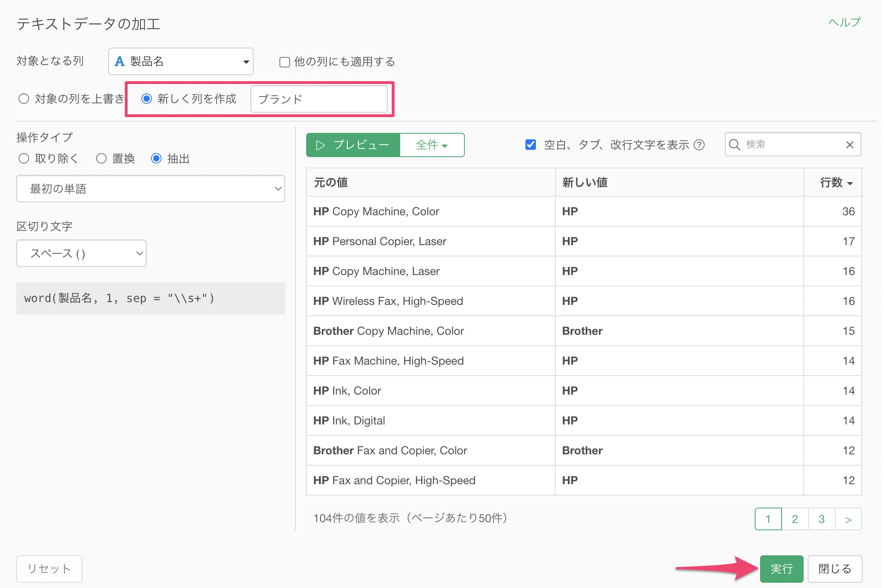Go to results page 1
Viewport: 882px width, 588px height.
point(768,519)
